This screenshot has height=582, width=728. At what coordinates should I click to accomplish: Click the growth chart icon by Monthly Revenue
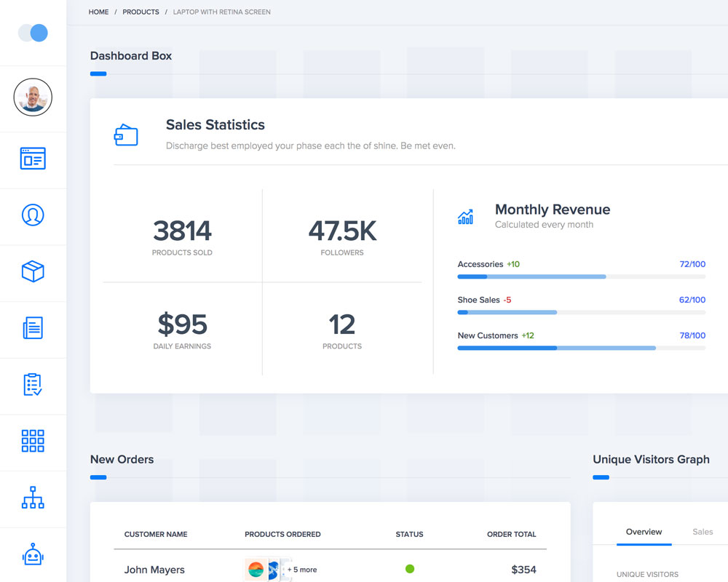tap(465, 217)
